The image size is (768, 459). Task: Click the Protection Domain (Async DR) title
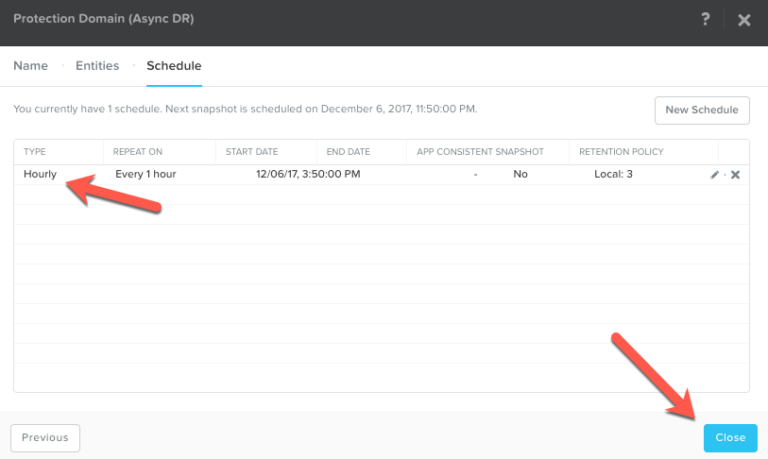click(x=103, y=19)
